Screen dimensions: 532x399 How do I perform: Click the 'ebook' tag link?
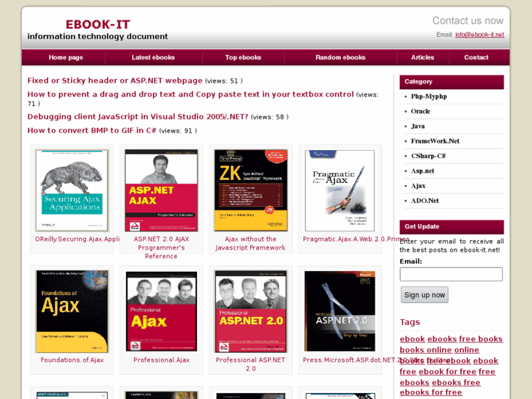point(412,339)
